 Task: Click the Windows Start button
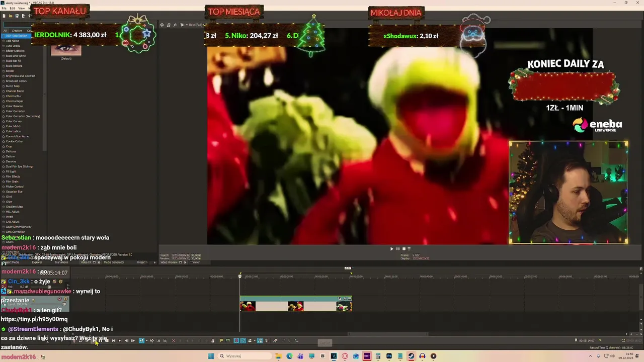211,356
